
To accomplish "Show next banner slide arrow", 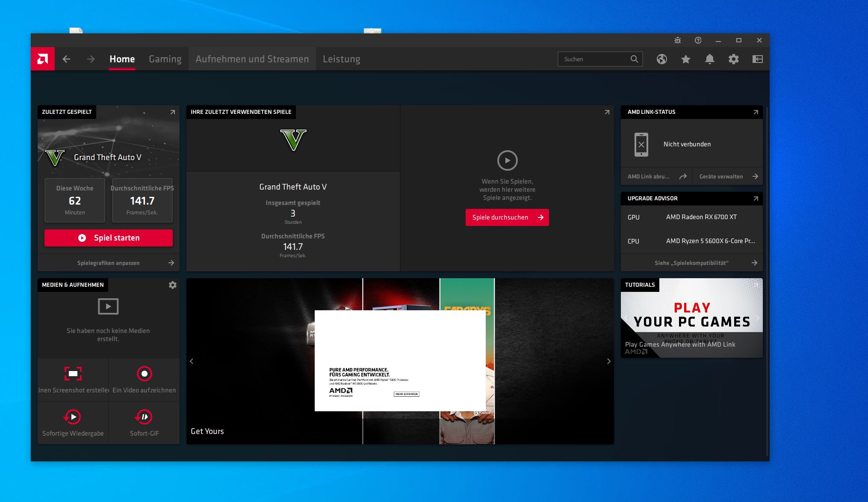I will 609,361.
